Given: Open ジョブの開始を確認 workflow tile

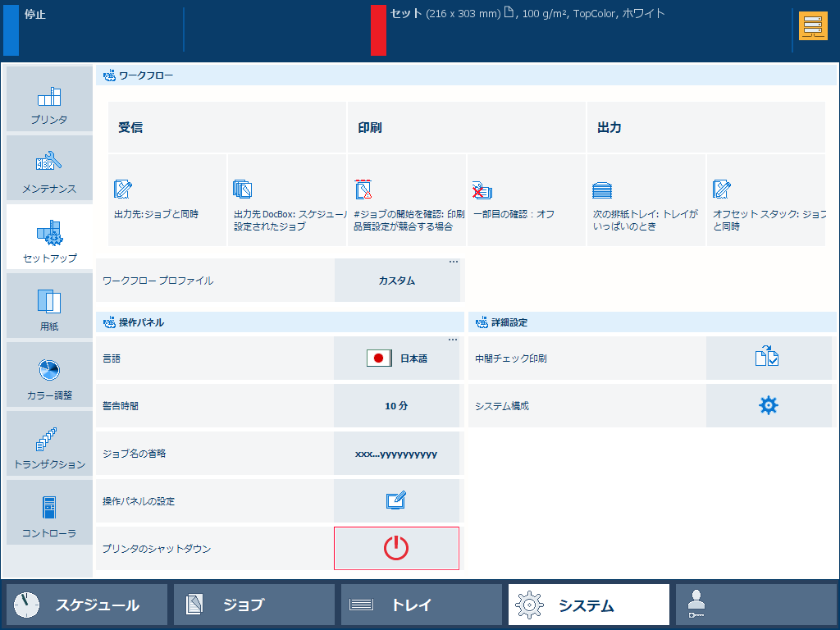Looking at the screenshot, I should coord(407,200).
